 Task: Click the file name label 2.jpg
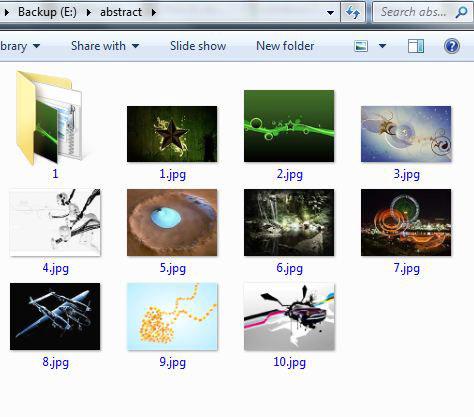pyautogui.click(x=289, y=174)
